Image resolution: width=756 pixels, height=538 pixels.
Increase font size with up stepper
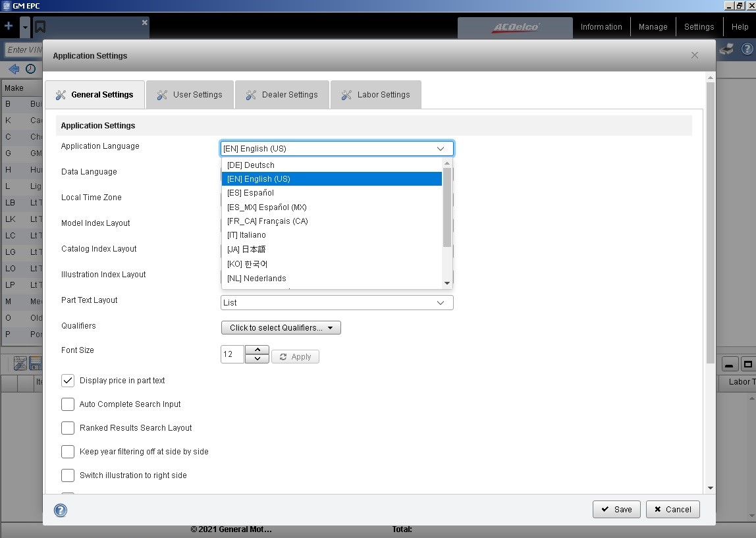pyautogui.click(x=257, y=350)
